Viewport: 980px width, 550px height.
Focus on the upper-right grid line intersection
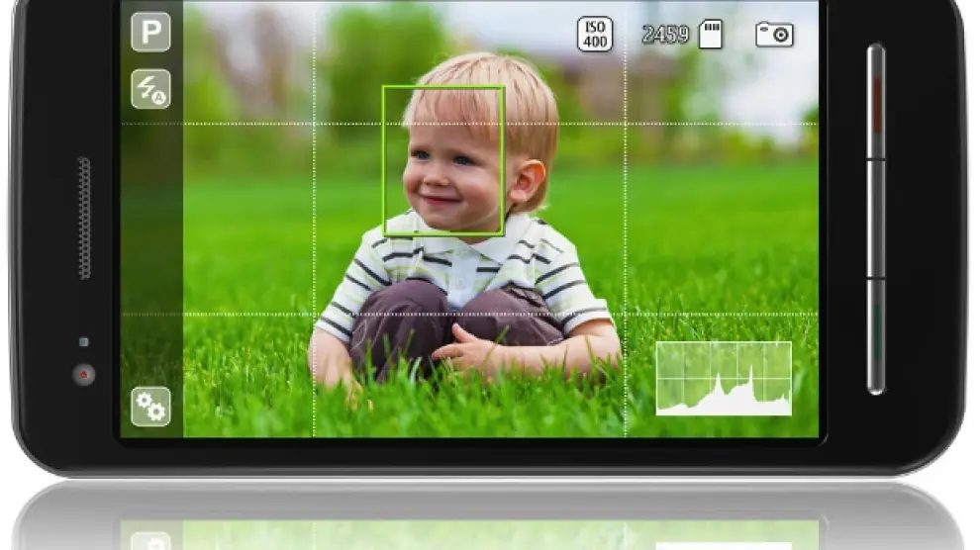point(626,124)
